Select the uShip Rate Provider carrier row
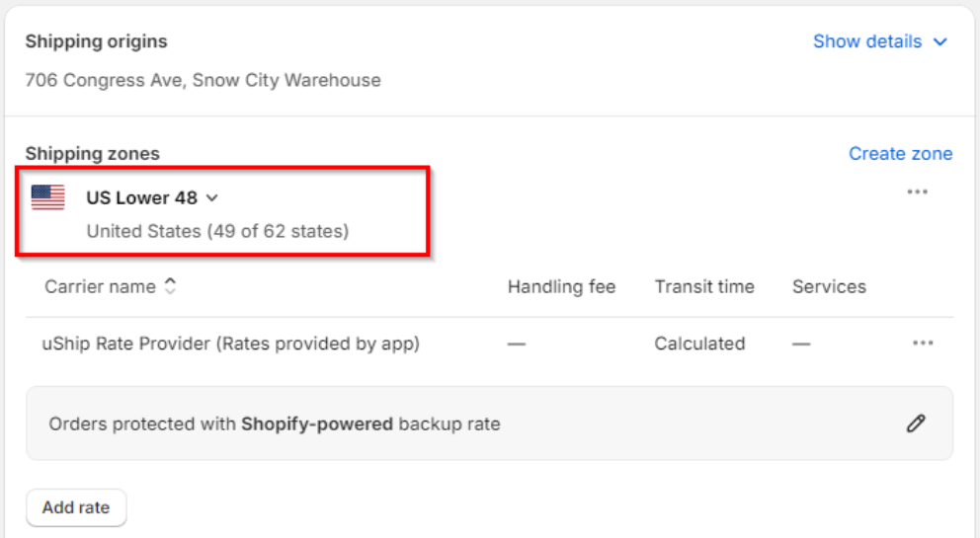The height and width of the screenshot is (538, 980). point(232,344)
